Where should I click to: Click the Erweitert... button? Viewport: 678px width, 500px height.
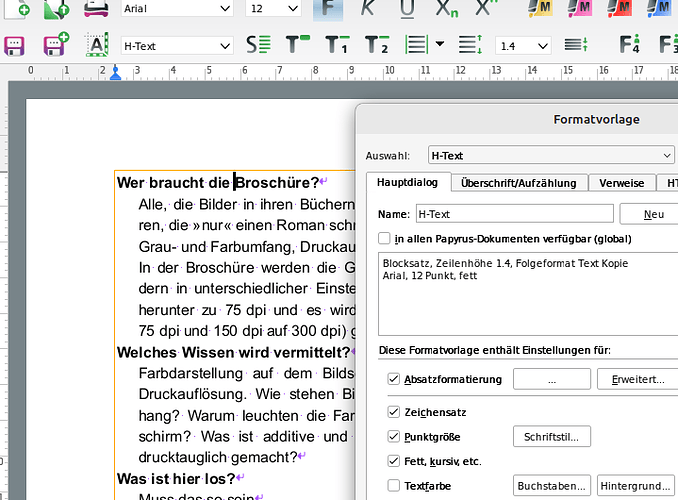click(x=637, y=380)
